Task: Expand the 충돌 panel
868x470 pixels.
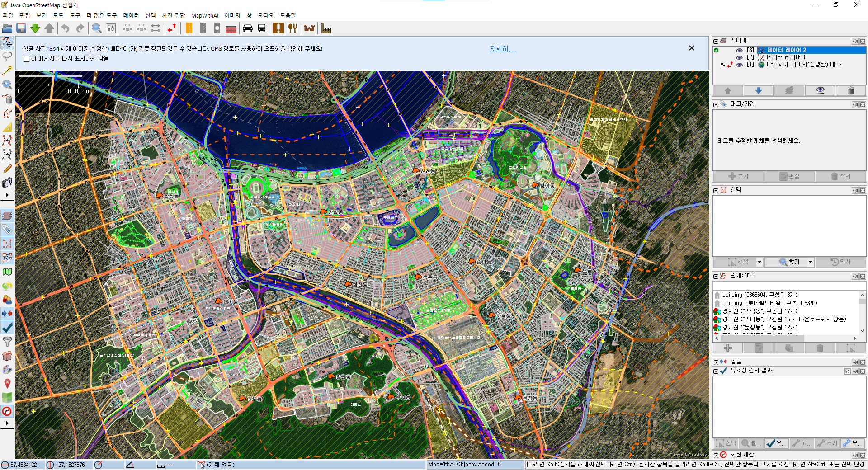Action: 716,362
